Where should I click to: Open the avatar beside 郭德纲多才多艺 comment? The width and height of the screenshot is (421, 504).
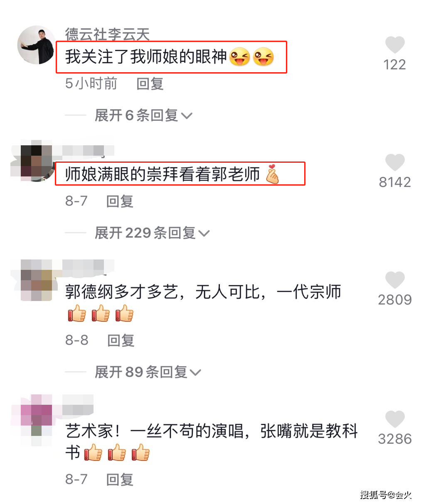(37, 280)
